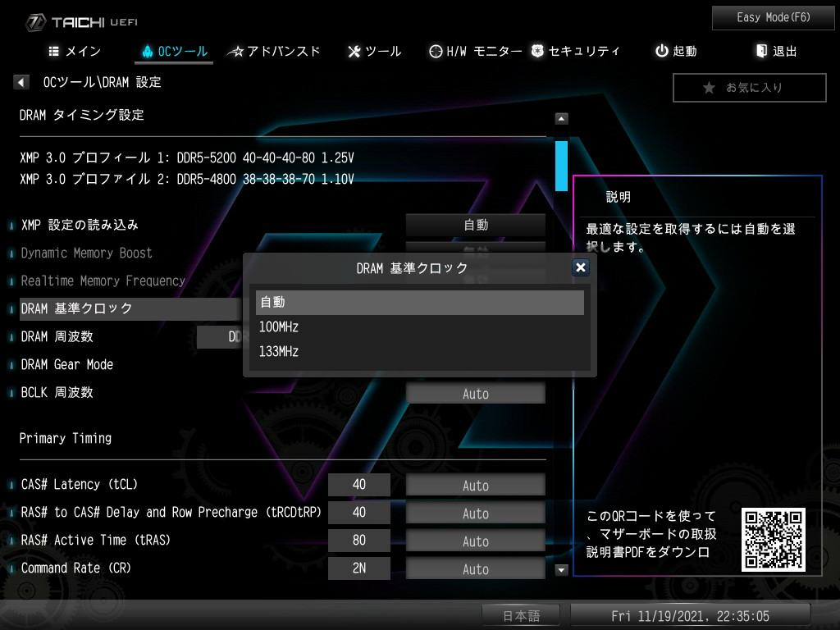The width and height of the screenshot is (840, 630).
Task: Select the BCLK 周波数 row label
Action: click(x=57, y=392)
